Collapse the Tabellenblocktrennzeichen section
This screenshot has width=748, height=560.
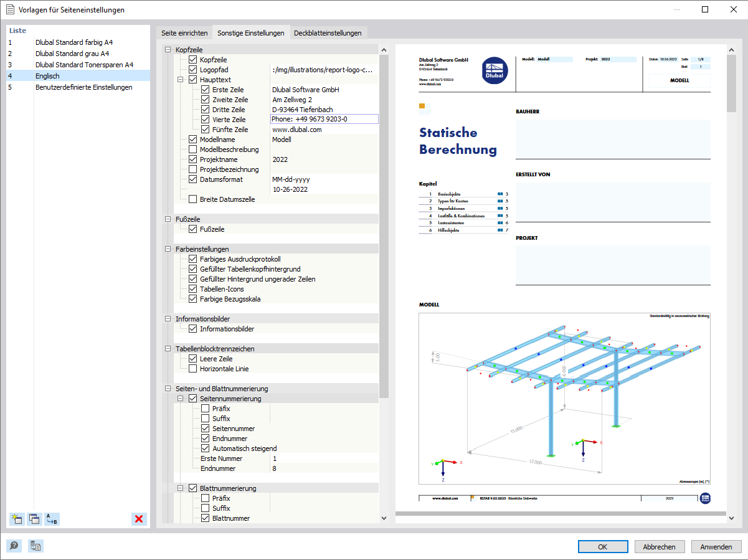point(168,349)
